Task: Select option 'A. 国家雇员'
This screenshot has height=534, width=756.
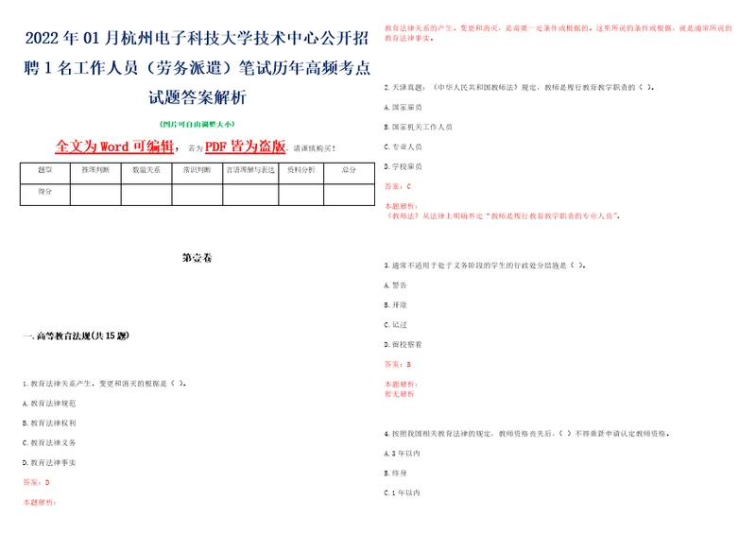Action: [x=403, y=107]
